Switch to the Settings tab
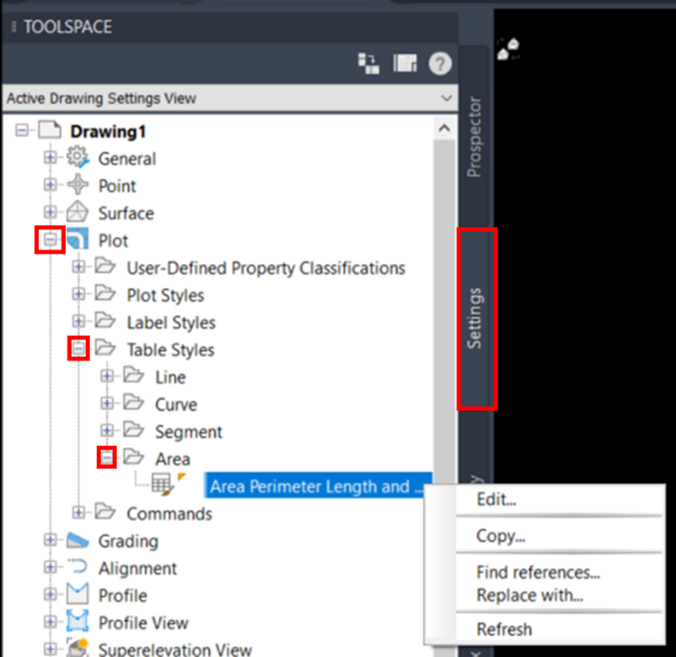676x657 pixels. pyautogui.click(x=476, y=318)
